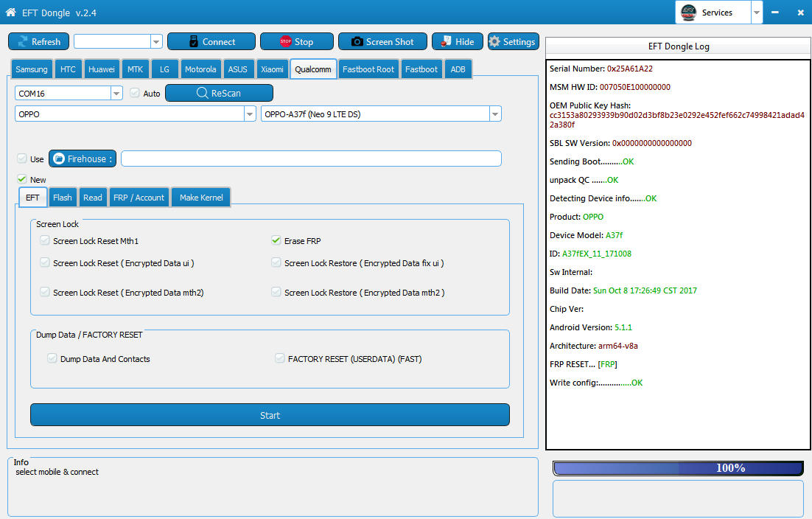Click the 100% progress bar

678,467
